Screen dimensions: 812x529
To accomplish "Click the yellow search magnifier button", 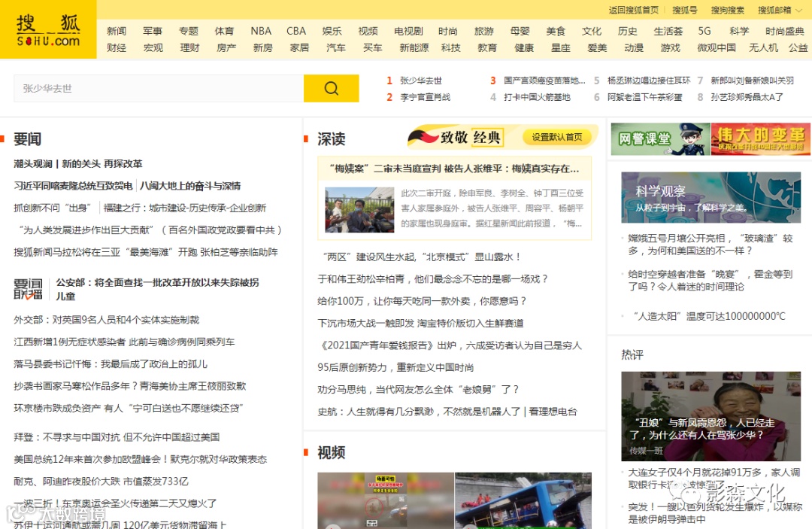I will (x=332, y=88).
